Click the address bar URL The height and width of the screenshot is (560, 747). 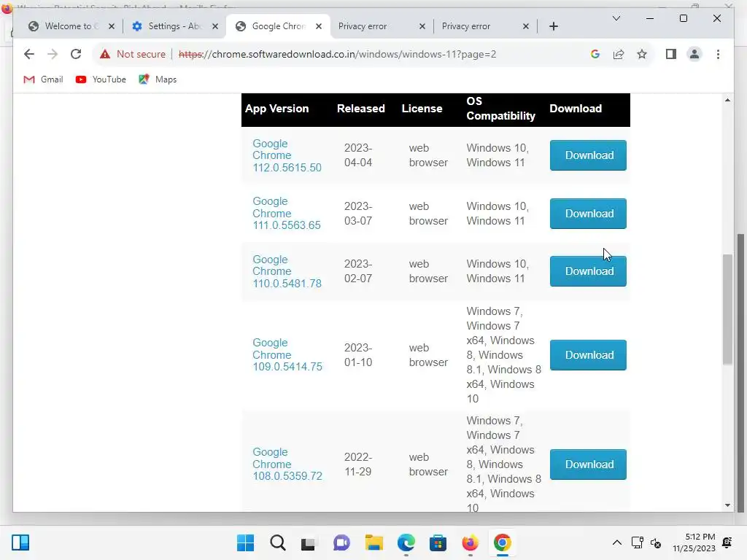click(x=337, y=54)
